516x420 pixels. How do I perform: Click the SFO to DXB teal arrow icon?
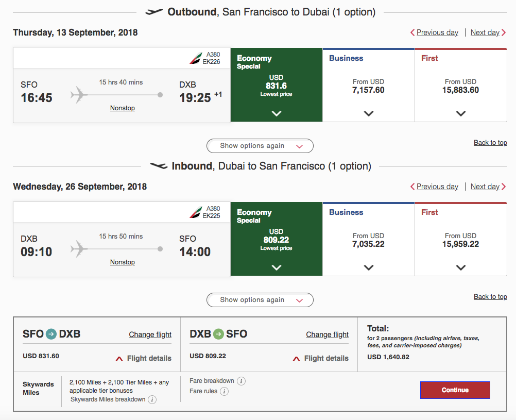tap(51, 334)
